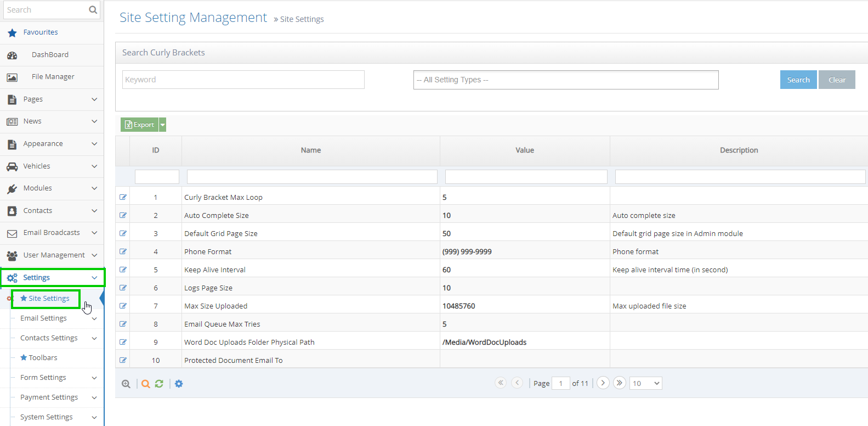Click the Keyword input field
868x426 pixels.
[243, 80]
